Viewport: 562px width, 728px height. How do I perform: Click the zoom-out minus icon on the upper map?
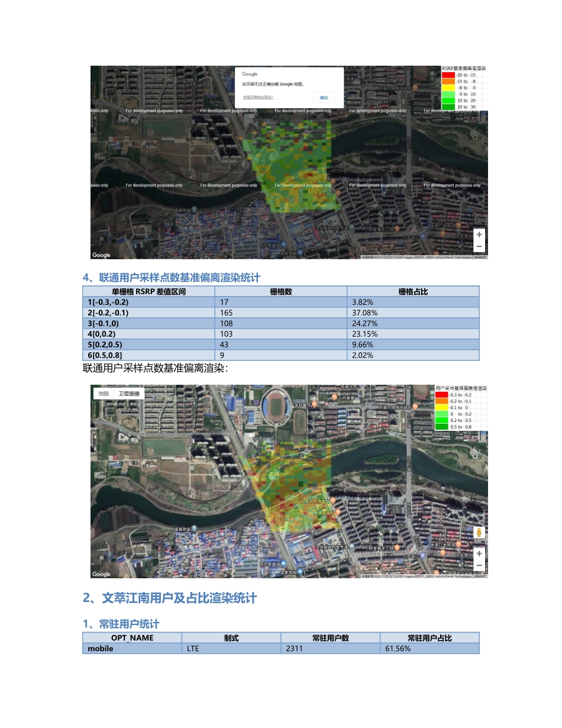coord(479,245)
